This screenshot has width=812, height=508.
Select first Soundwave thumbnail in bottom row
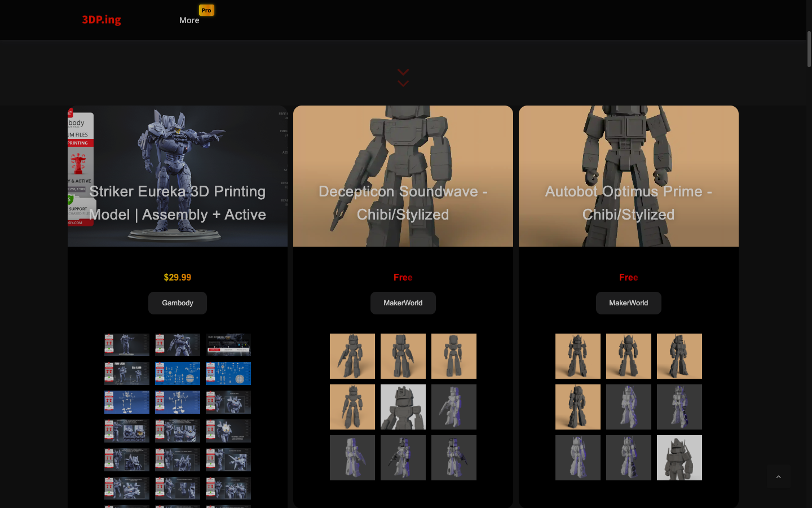352,458
